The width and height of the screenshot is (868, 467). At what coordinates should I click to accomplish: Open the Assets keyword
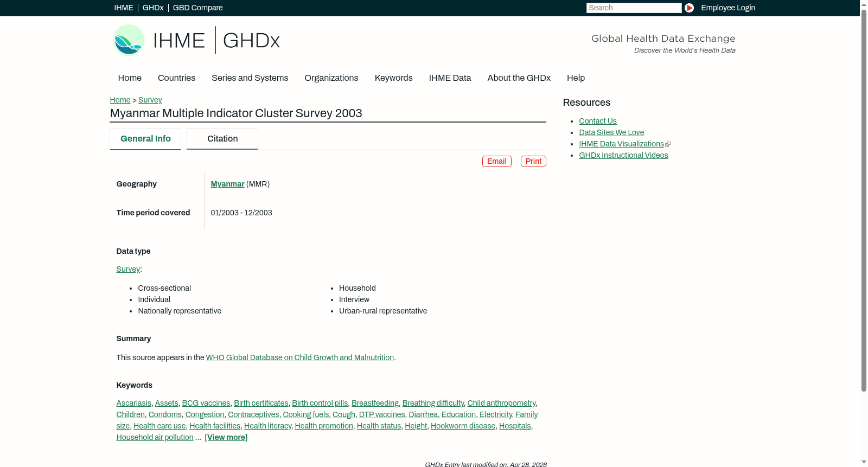pos(167,403)
